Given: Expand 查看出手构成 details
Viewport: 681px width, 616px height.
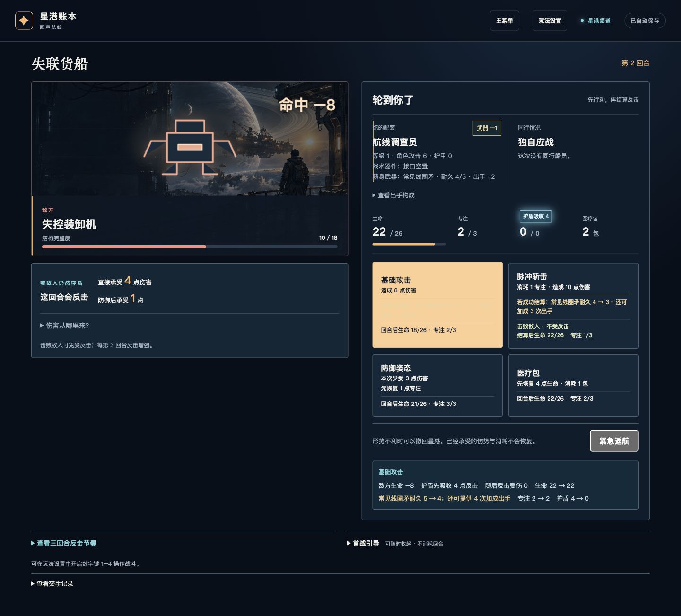Looking at the screenshot, I should (393, 195).
